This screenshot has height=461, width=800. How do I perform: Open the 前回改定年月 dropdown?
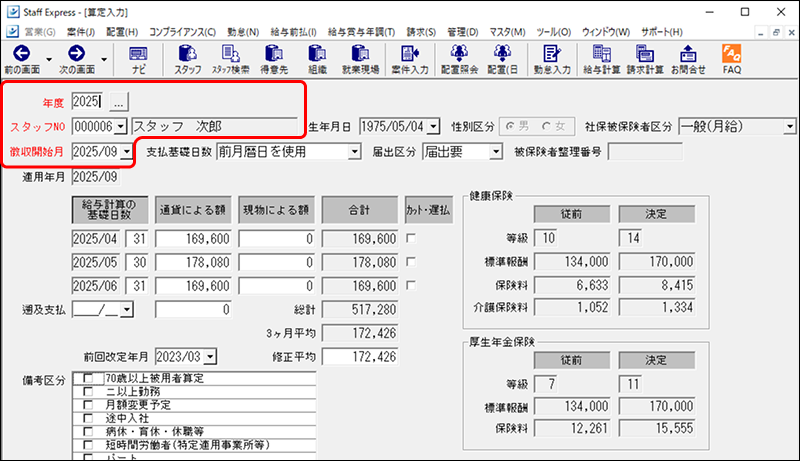(211, 356)
